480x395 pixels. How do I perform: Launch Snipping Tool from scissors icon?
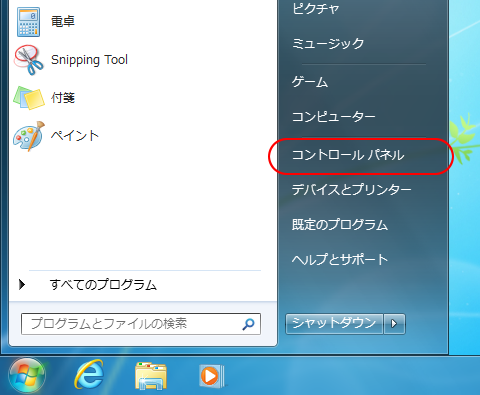tap(28, 60)
